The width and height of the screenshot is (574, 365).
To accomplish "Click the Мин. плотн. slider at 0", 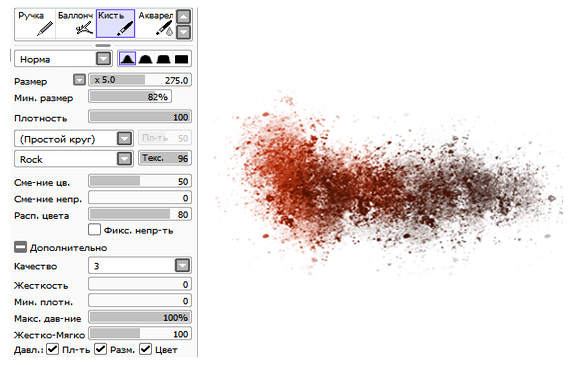I will point(140,301).
